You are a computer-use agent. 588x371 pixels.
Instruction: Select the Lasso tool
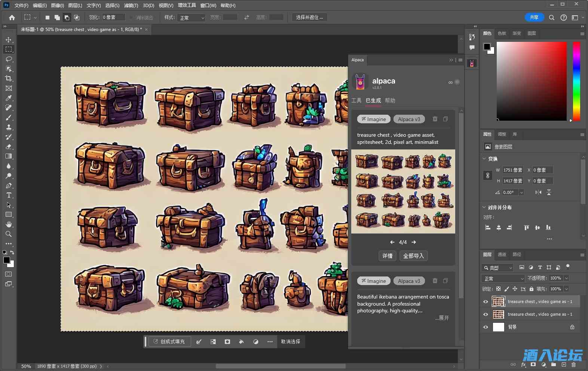(x=8, y=59)
